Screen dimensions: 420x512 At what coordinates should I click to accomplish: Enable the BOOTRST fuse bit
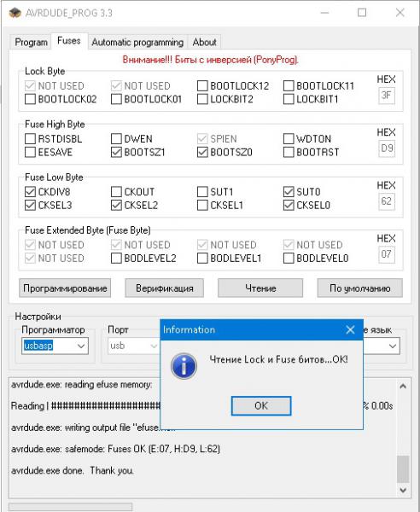(289, 152)
